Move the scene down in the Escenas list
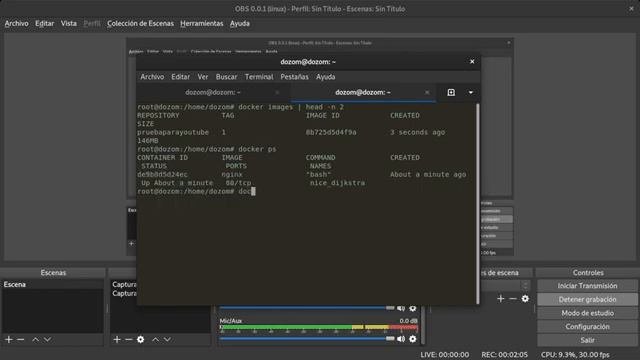The width and height of the screenshot is (640, 360). point(47,340)
